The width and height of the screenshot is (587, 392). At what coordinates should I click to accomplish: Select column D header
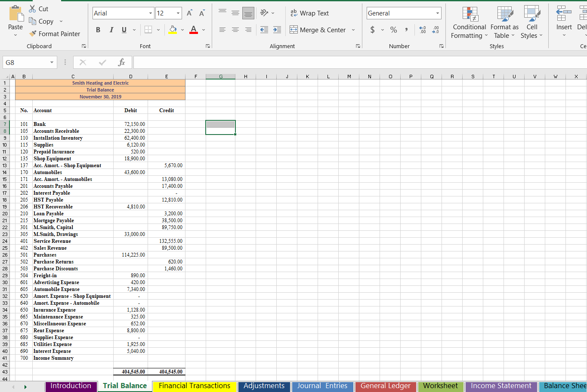tap(130, 77)
